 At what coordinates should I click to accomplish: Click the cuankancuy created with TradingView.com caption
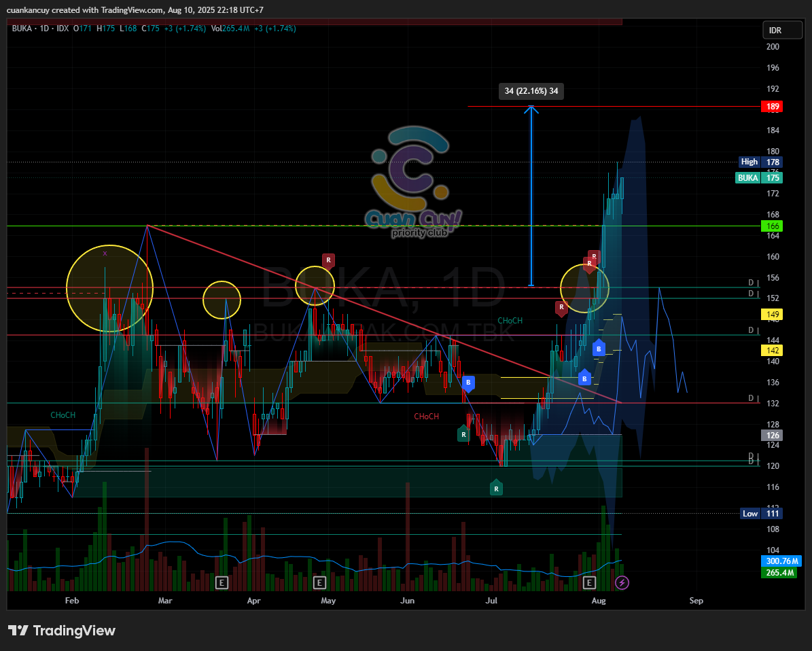[x=135, y=10]
